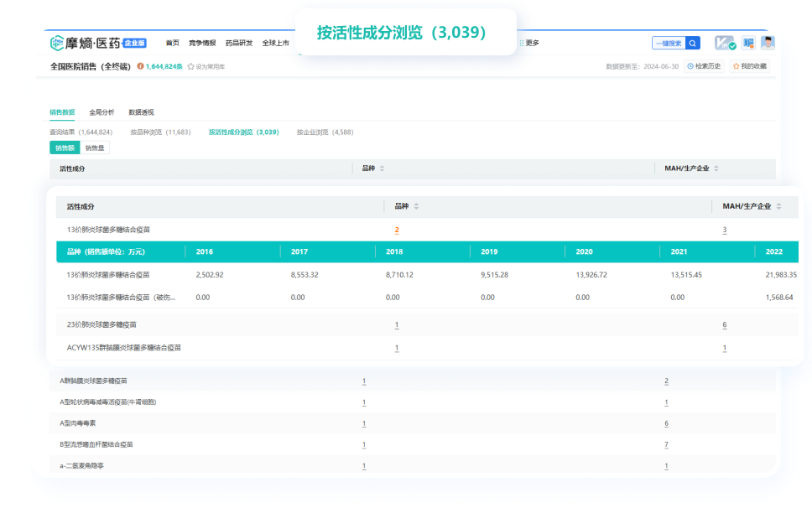Image resolution: width=812 pixels, height=508 pixels.
Task: Open 我的收藏 favorites
Action: (750, 66)
